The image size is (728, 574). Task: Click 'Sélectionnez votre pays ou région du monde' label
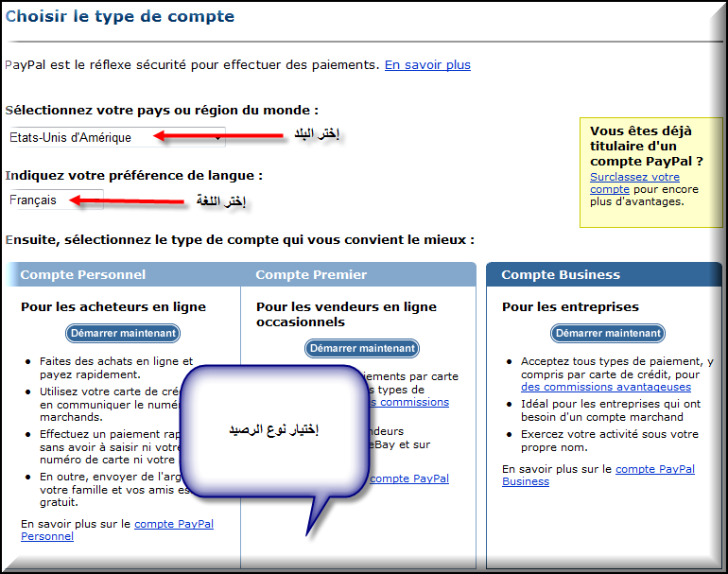[x=162, y=111]
